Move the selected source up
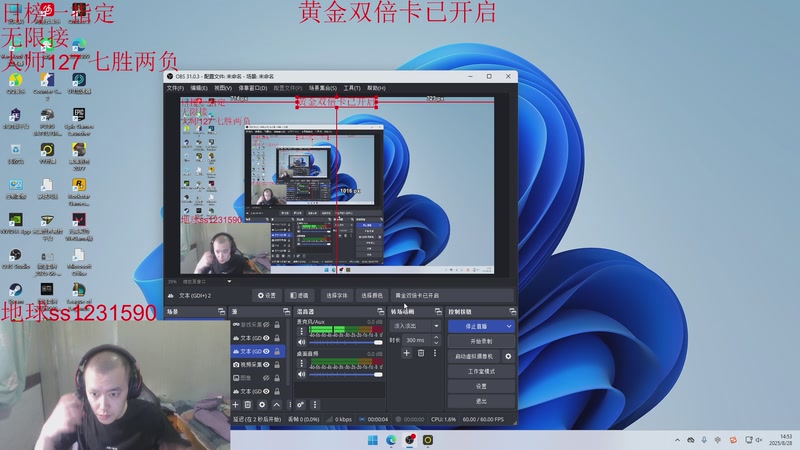Viewport: 800px width, 450px height. click(x=276, y=405)
